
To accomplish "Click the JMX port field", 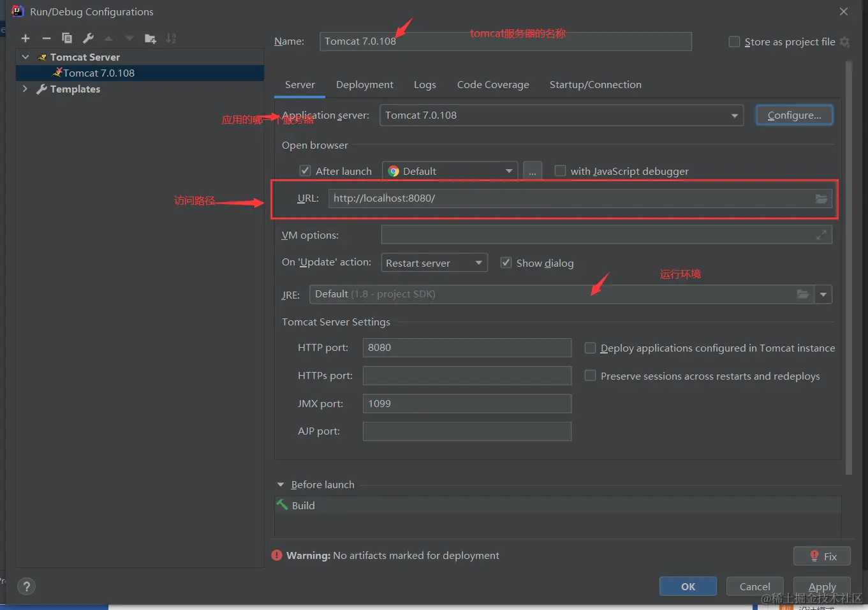I will coord(467,404).
